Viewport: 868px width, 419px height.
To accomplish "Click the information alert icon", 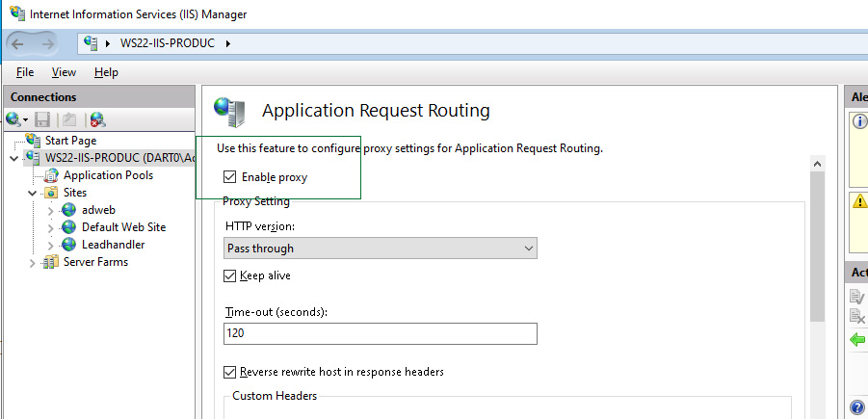I will click(x=859, y=121).
